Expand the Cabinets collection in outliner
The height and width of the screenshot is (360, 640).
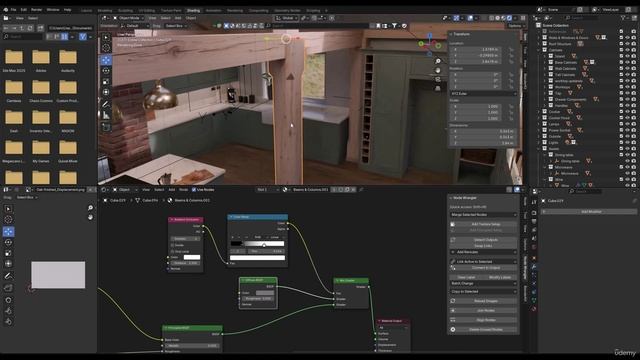point(539,50)
